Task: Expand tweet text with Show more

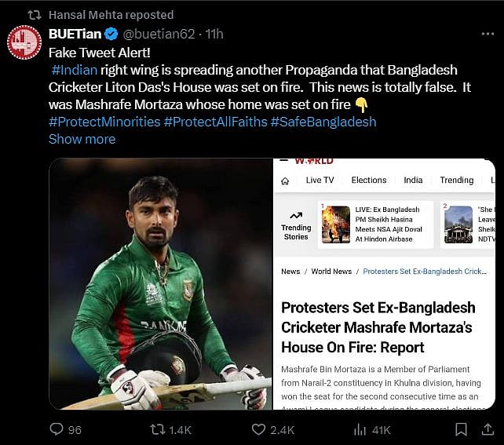Action: tap(82, 139)
